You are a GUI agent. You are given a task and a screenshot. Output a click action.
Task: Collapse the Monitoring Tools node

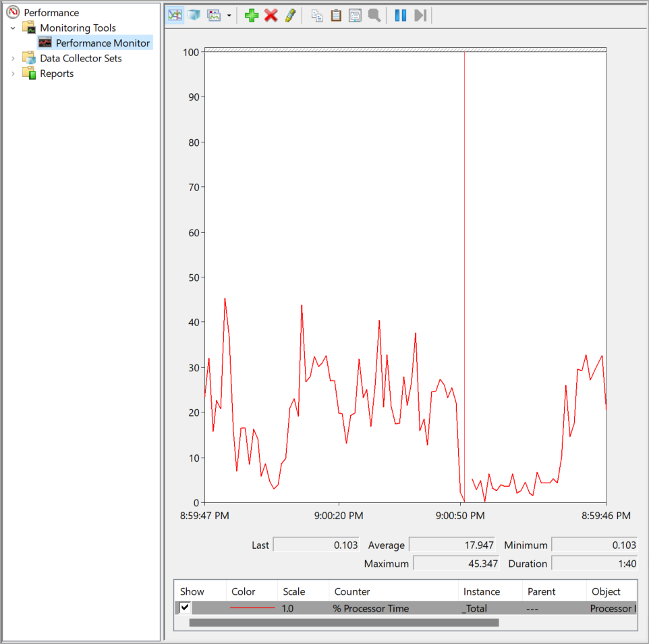[x=13, y=28]
